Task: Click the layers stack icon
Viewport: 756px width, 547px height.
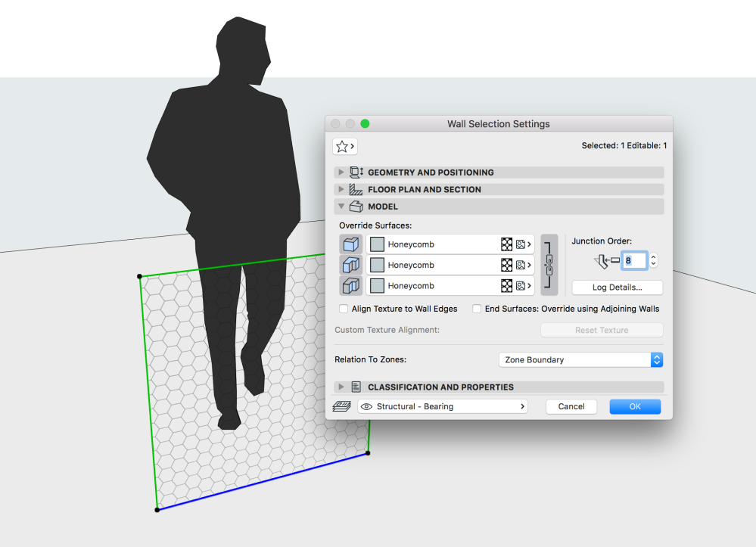Action: coord(342,407)
